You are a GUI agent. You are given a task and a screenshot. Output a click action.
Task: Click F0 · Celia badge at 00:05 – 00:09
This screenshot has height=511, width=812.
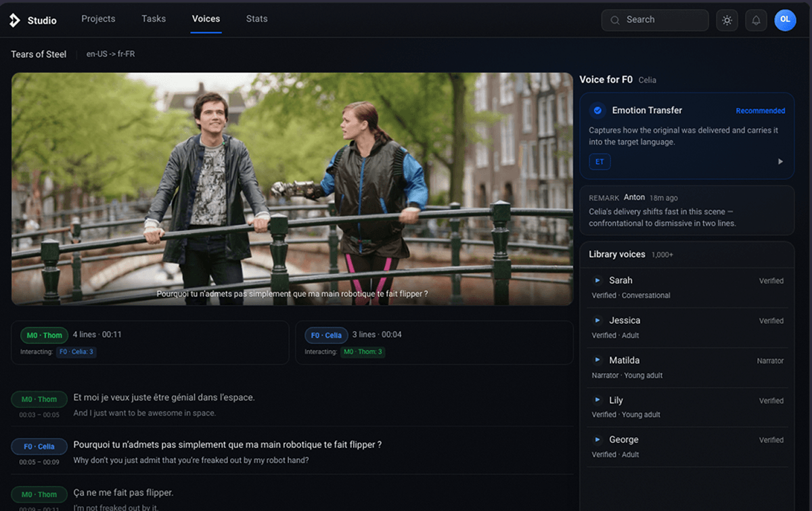point(39,447)
